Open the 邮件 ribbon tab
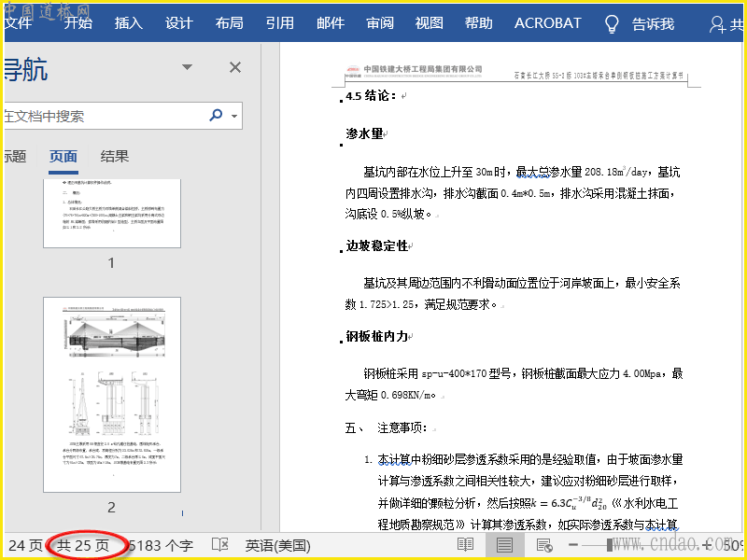Viewport: 747px width, 560px height. point(331,22)
